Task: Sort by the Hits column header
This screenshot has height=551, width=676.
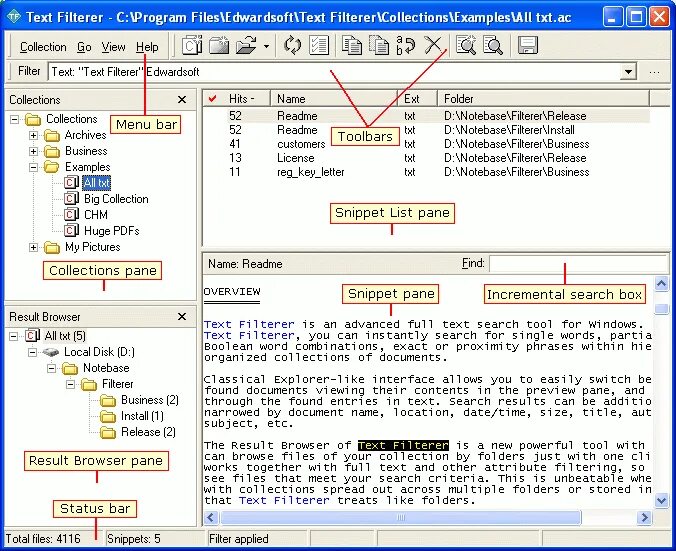Action: (x=246, y=99)
